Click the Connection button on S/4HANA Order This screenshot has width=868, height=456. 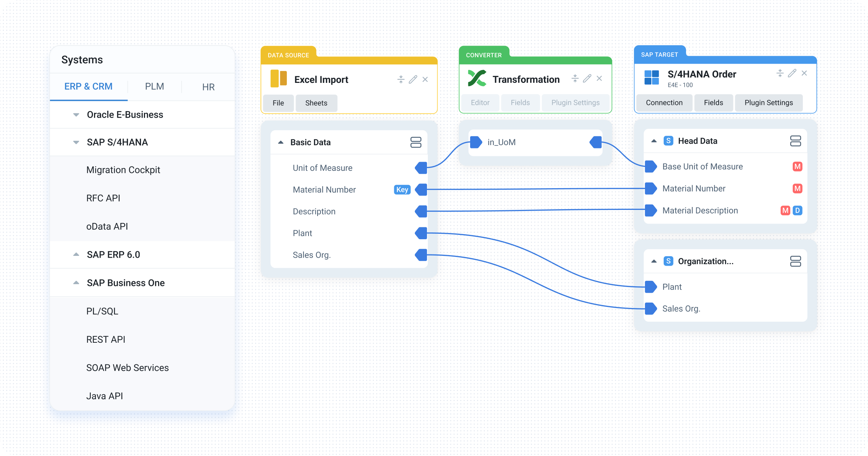664,103
